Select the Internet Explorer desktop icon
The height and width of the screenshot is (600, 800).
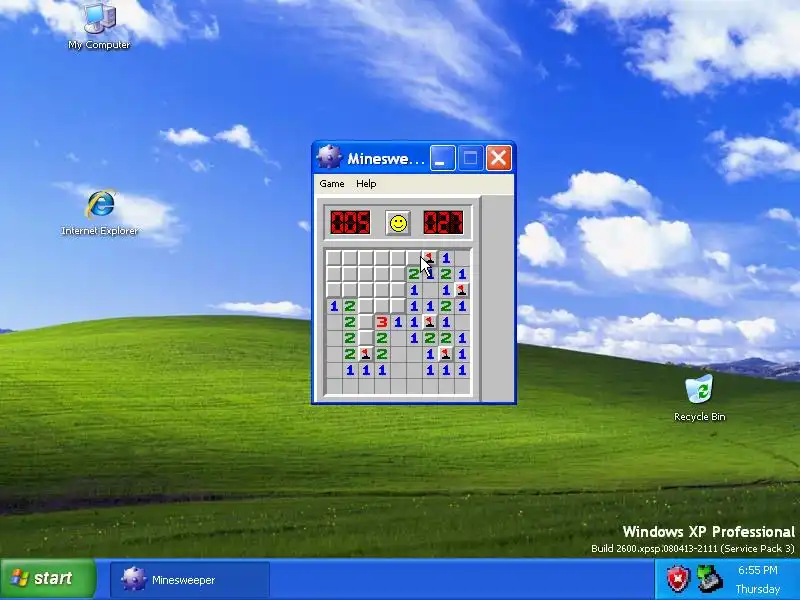coord(99,213)
